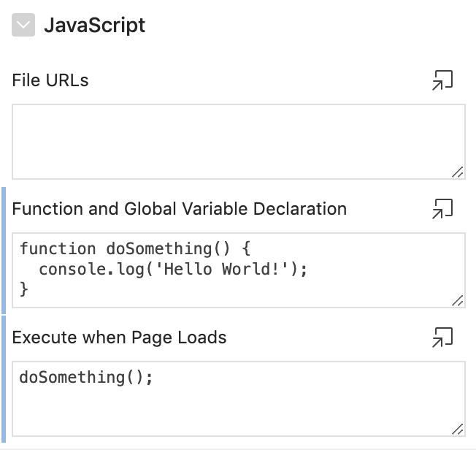The height and width of the screenshot is (450, 476).
Task: Collapse the JavaScript section chevron
Action: 23,26
